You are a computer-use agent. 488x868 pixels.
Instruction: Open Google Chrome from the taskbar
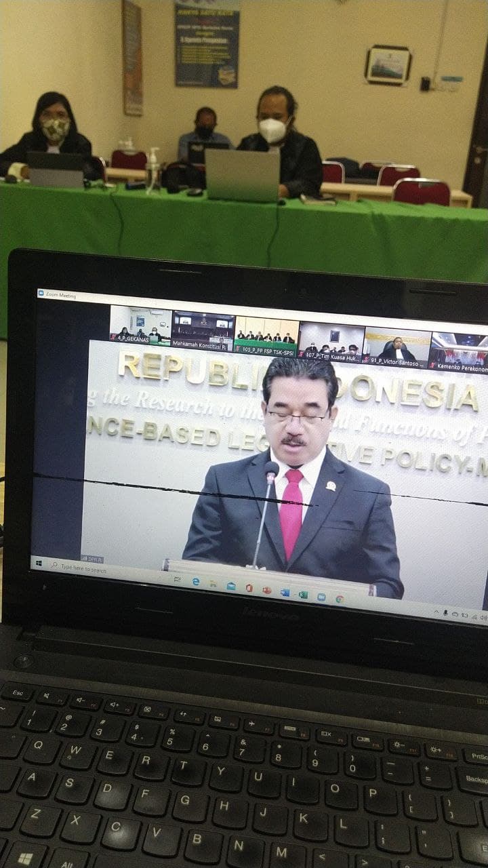coord(339,598)
